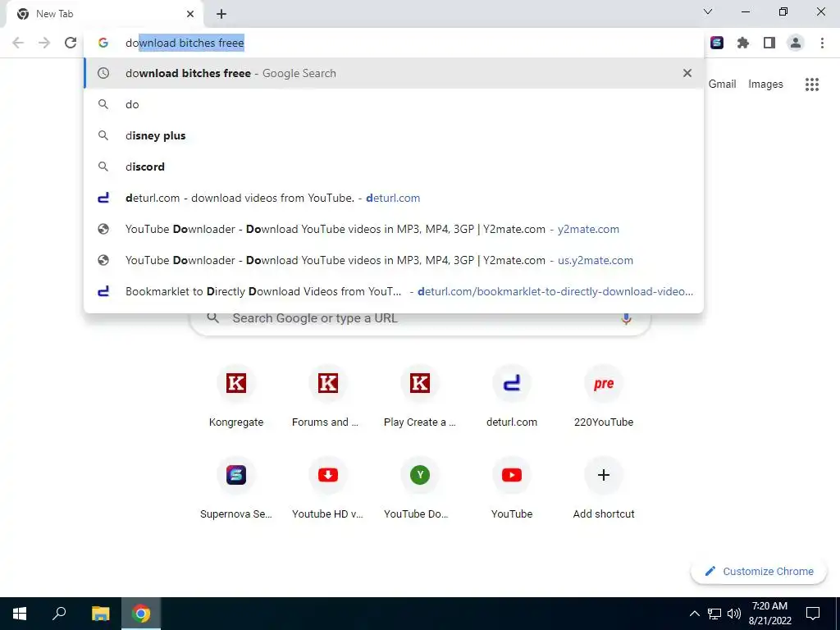Viewport: 840px width, 630px height.
Task: Start voice search with the microphone icon
Action: click(626, 318)
